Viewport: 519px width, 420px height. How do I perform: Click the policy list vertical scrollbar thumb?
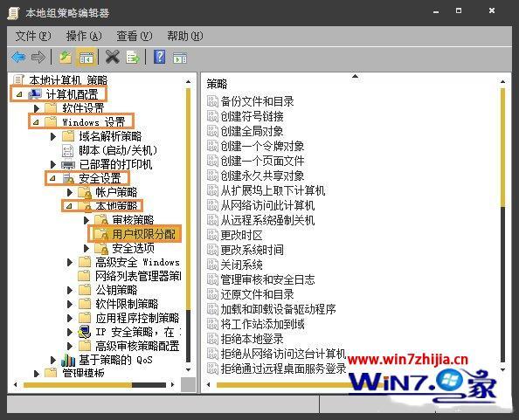(x=502, y=148)
